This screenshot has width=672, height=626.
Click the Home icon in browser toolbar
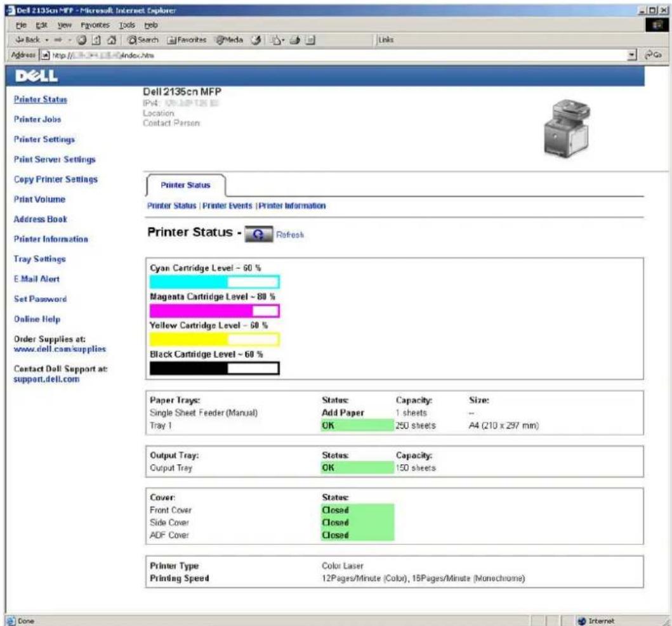[x=112, y=40]
